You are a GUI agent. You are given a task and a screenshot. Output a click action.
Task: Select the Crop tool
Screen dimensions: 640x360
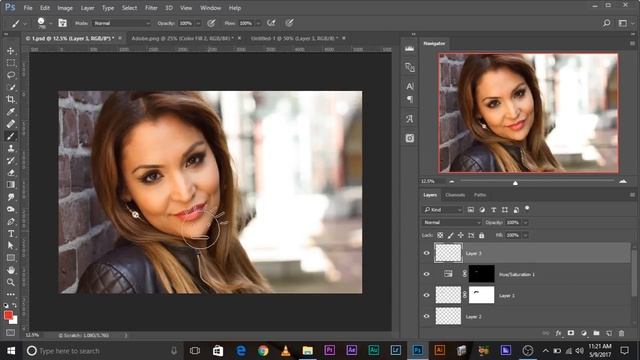point(11,99)
